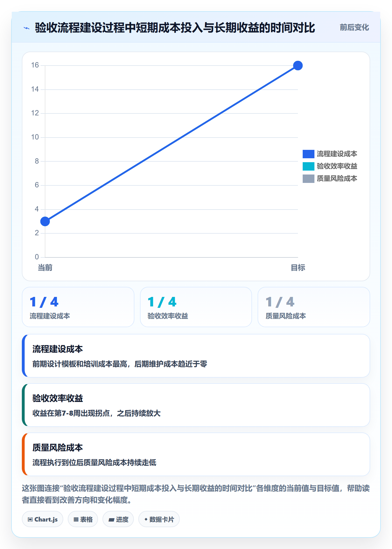The height and width of the screenshot is (549, 392).
Task: Expand the 质量风险成本 description panel
Action: pyautogui.click(x=196, y=454)
